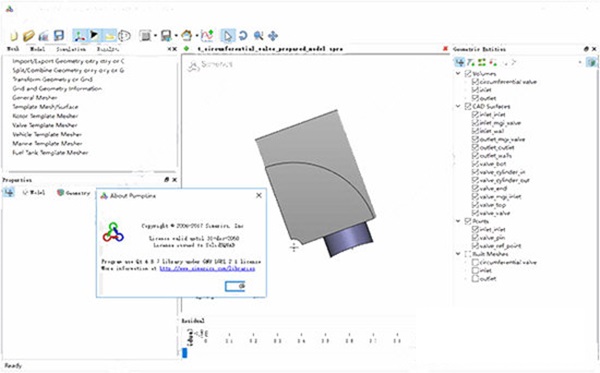Save project using the floppy disk icon
The image size is (600, 373).
point(59,36)
